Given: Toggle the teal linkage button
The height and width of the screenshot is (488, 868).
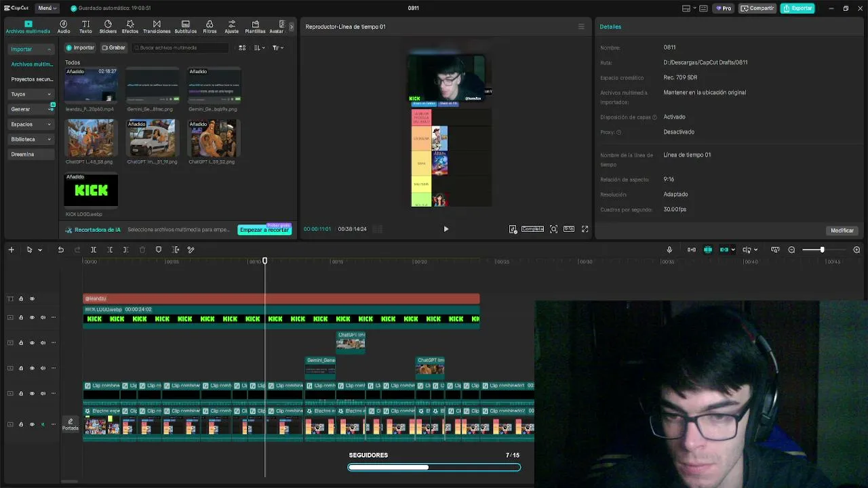Looking at the screenshot, I should point(724,250).
